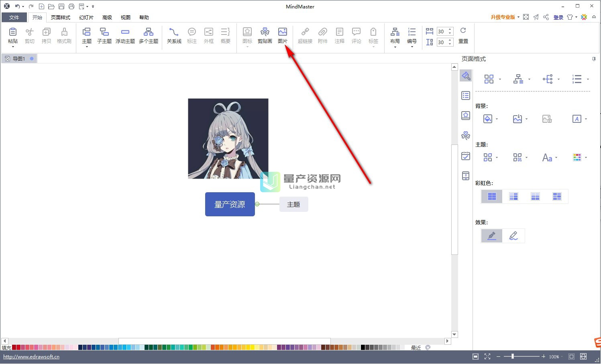
Task: Select the third rainbow color option
Action: 535,196
